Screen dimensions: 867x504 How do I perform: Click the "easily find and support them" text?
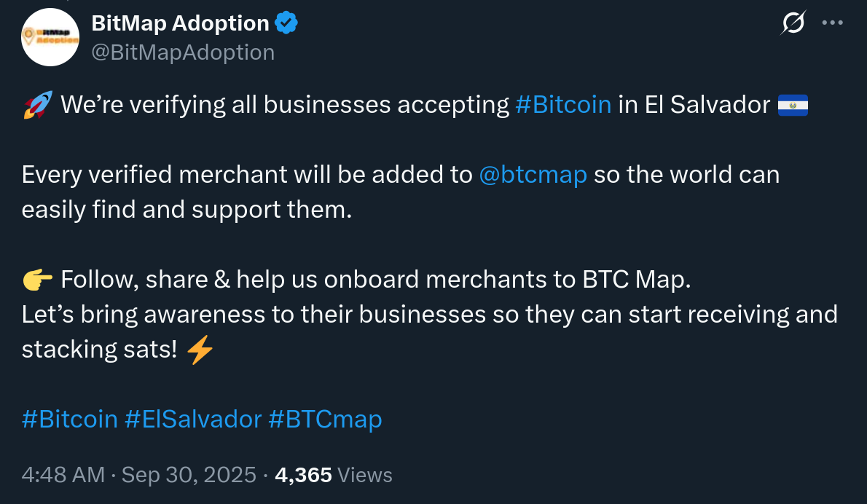tap(187, 210)
